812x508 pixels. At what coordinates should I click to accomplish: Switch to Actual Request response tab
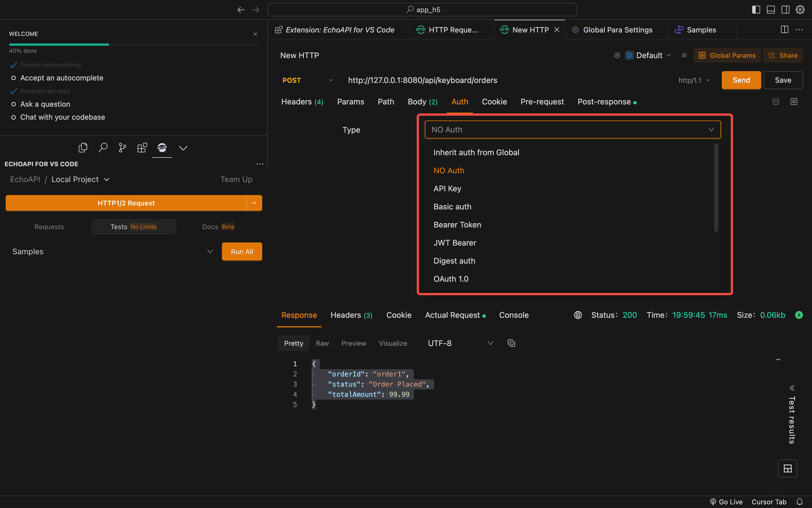point(455,315)
